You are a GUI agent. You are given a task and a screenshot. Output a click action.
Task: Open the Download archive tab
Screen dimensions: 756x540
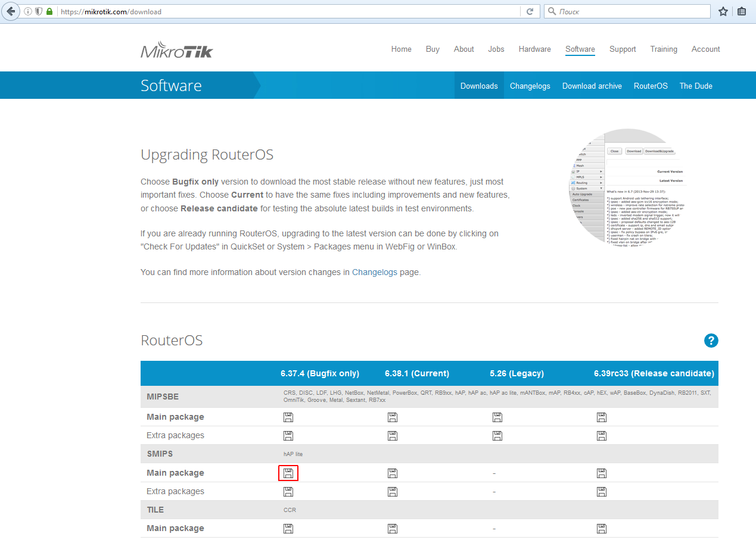pos(592,86)
